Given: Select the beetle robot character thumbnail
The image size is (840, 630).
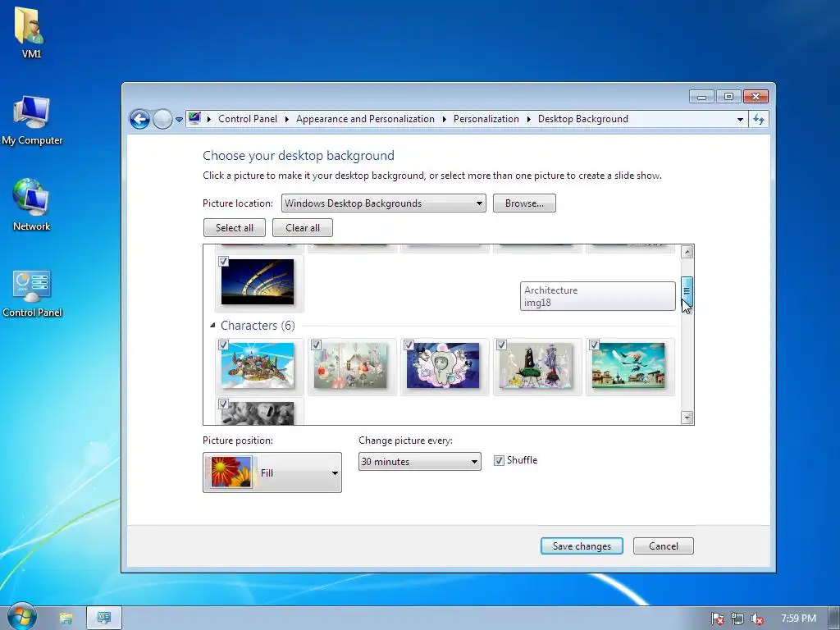Looking at the screenshot, I should [x=536, y=366].
